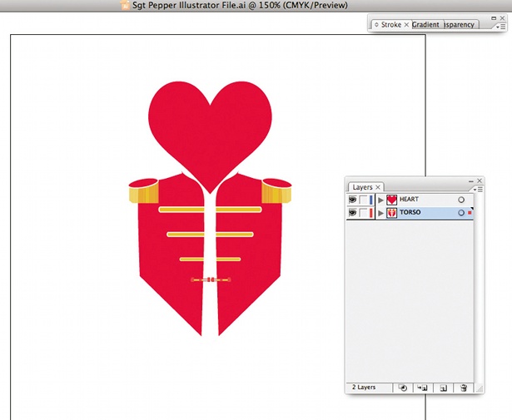The width and height of the screenshot is (512, 420).
Task: Expand the TORSO layer contents
Action: [x=380, y=213]
